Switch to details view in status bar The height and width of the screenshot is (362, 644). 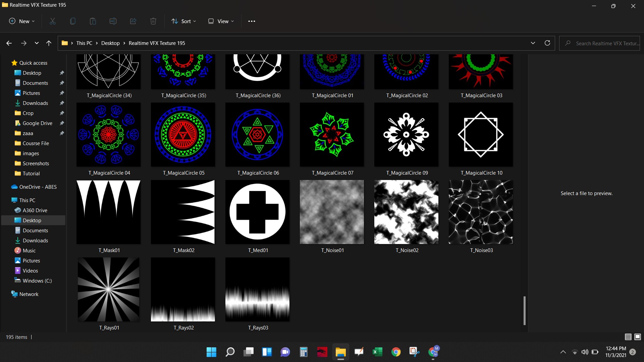(628, 337)
